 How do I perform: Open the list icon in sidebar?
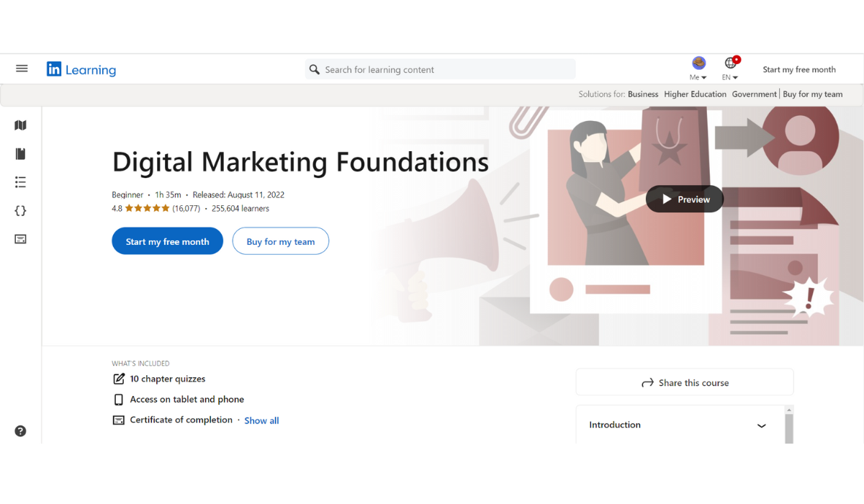pyautogui.click(x=20, y=182)
